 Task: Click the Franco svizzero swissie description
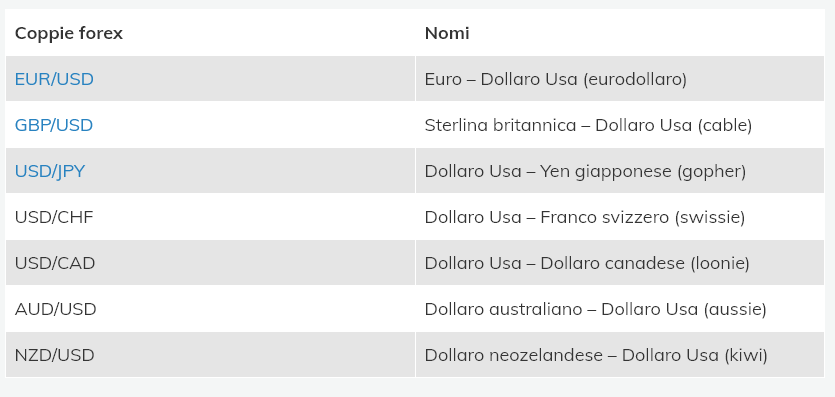(585, 217)
